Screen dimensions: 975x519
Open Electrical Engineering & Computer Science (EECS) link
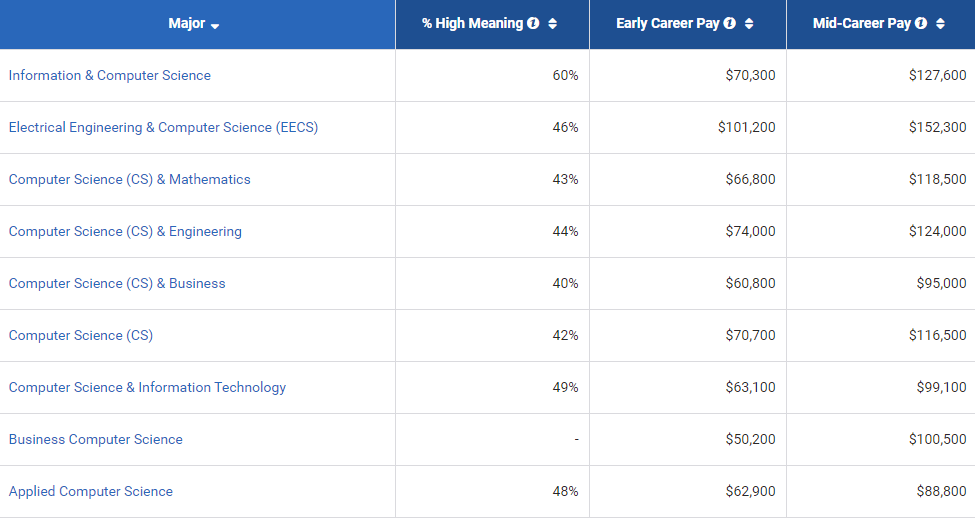point(163,128)
